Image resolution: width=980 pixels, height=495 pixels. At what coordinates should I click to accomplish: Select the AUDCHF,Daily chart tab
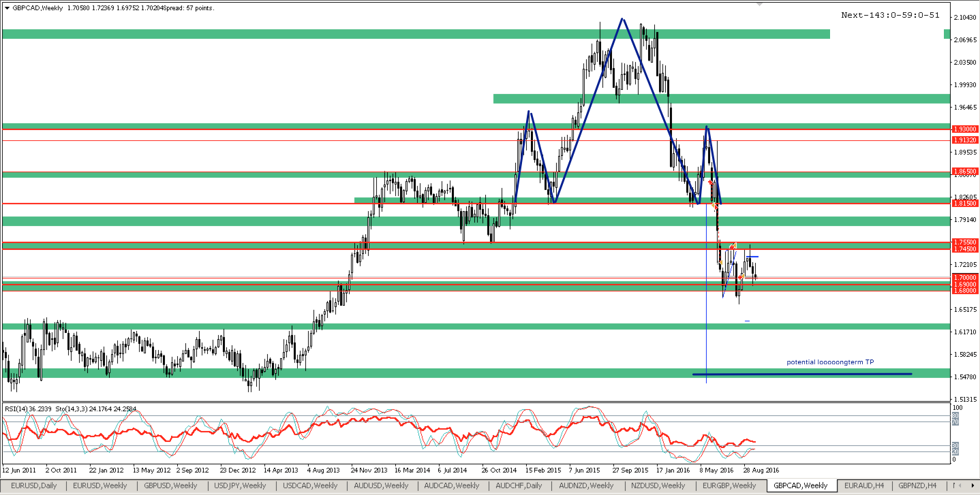pyautogui.click(x=518, y=485)
